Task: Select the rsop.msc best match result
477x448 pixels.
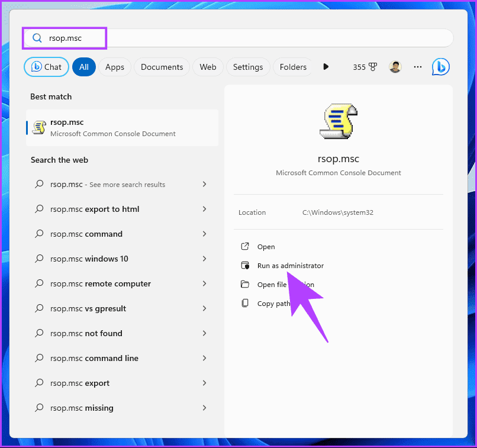Action: click(x=123, y=128)
